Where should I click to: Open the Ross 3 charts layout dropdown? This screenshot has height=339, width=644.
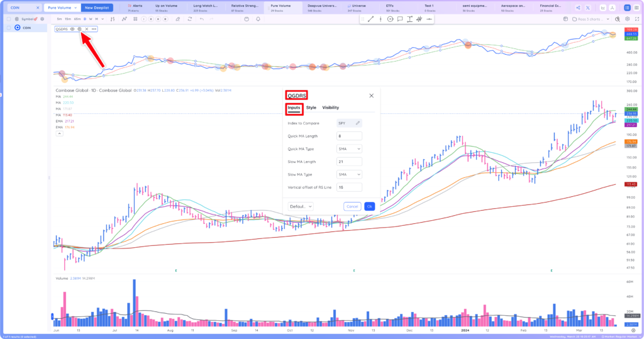click(591, 19)
